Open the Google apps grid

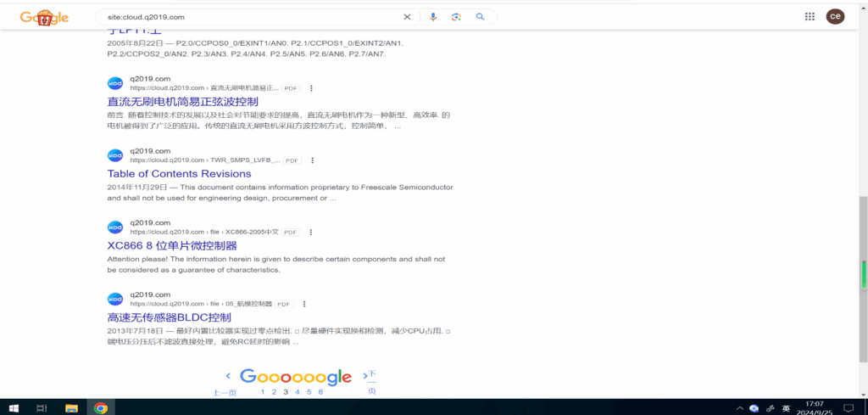pos(810,17)
